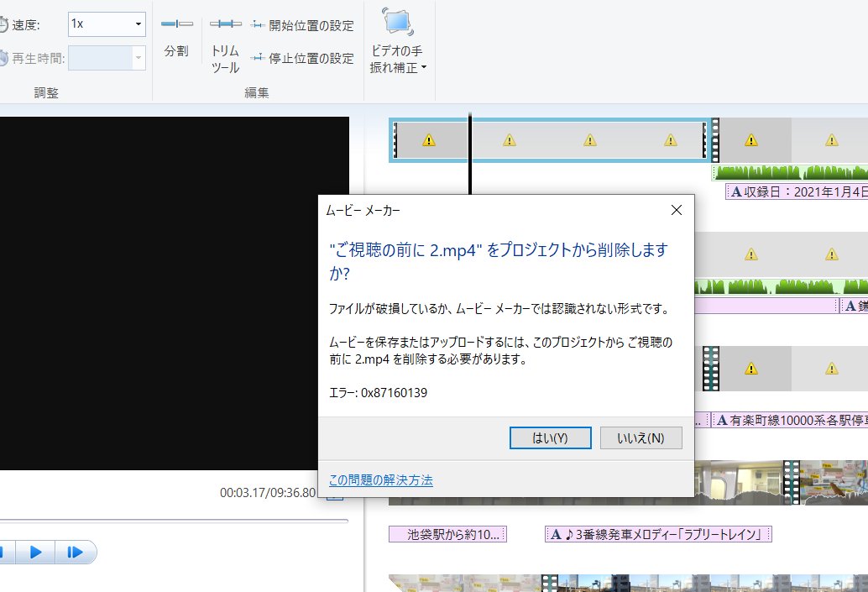The width and height of the screenshot is (868, 592).
Task: Select caption ♪3番線発車メロディー「ラブリートレイン」
Action: tap(658, 534)
